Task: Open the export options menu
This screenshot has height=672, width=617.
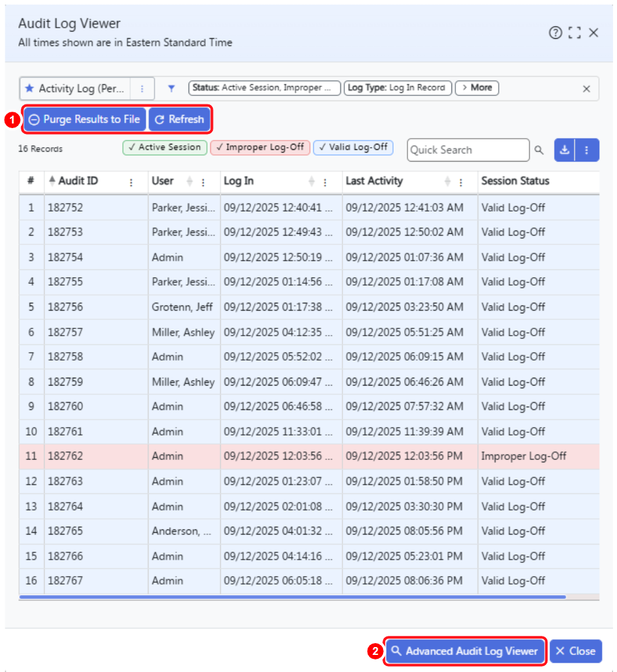Action: pyautogui.click(x=587, y=150)
